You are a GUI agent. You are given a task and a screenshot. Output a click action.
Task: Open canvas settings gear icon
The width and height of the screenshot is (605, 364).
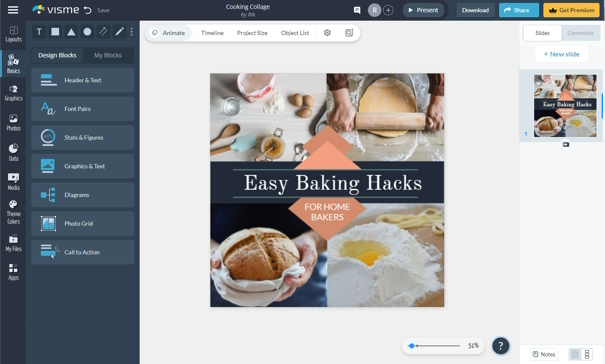click(327, 33)
